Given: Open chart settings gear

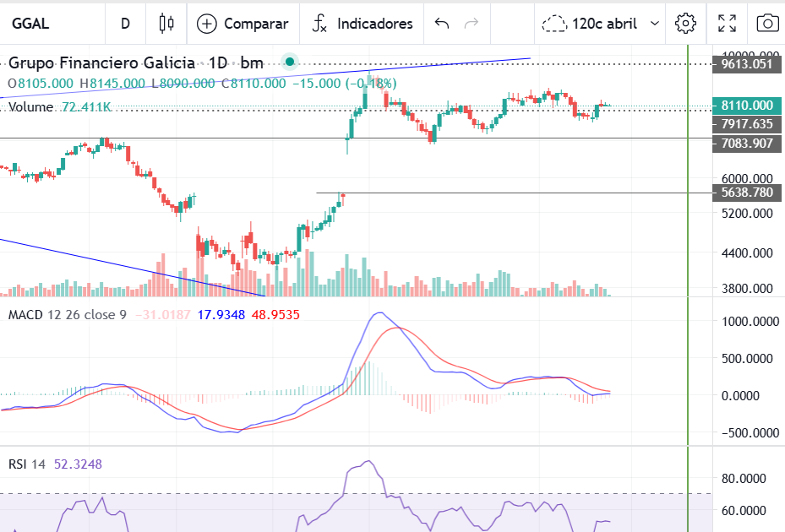Looking at the screenshot, I should pyautogui.click(x=685, y=24).
